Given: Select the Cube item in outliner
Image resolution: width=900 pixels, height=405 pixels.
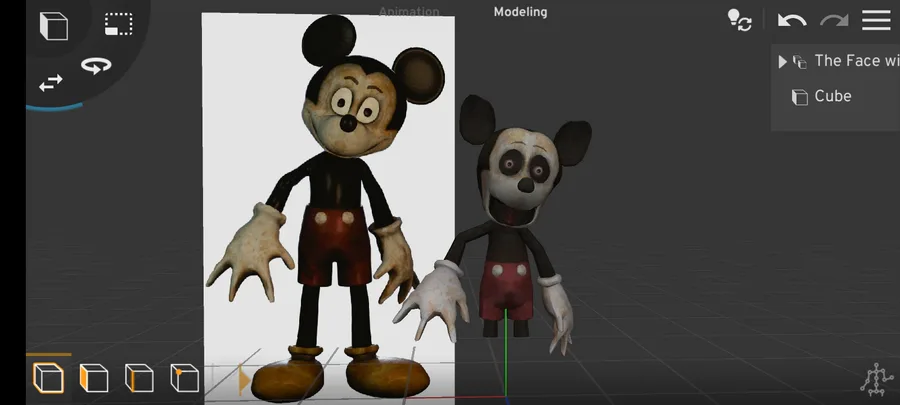Looking at the screenshot, I should 832,96.
